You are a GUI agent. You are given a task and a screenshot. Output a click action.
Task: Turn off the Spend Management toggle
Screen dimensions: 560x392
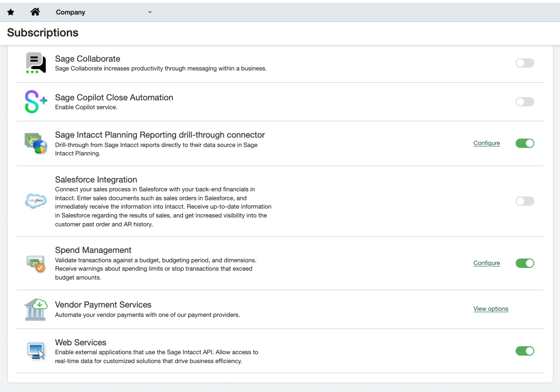525,263
